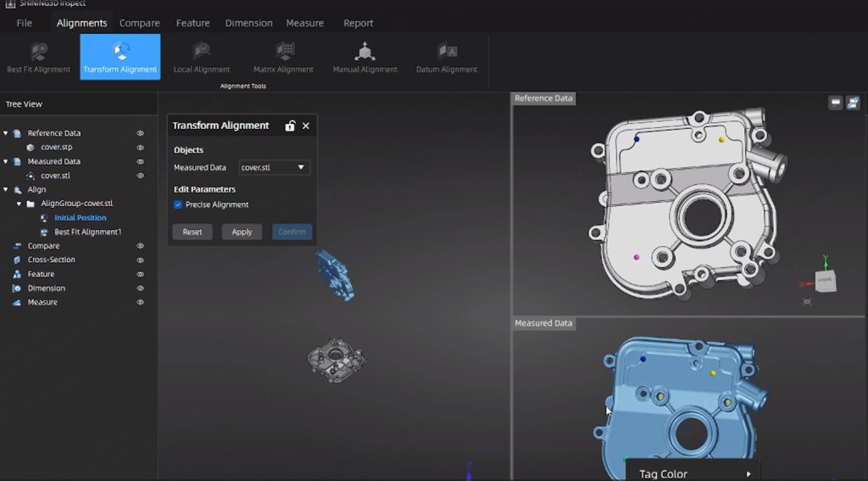Screen dimensions: 868x481
Task: Collapse the Align tree node
Action: pos(6,190)
